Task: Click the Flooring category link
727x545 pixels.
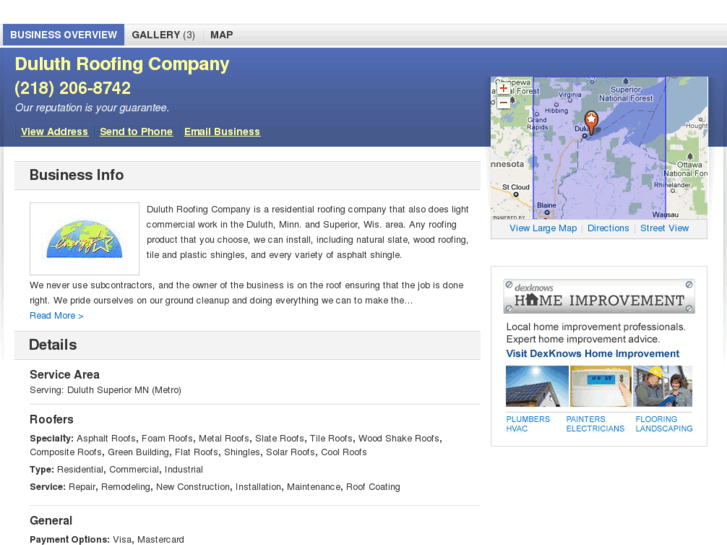Action: point(656,419)
